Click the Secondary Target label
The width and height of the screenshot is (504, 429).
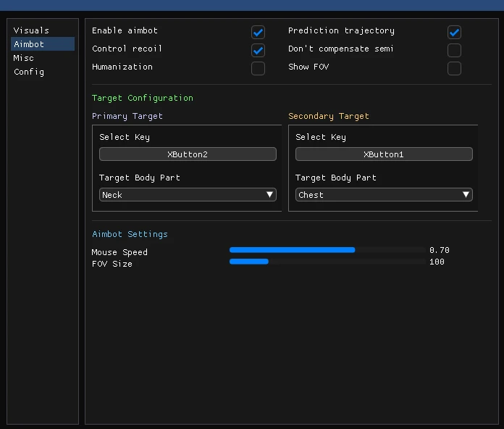pyautogui.click(x=329, y=116)
